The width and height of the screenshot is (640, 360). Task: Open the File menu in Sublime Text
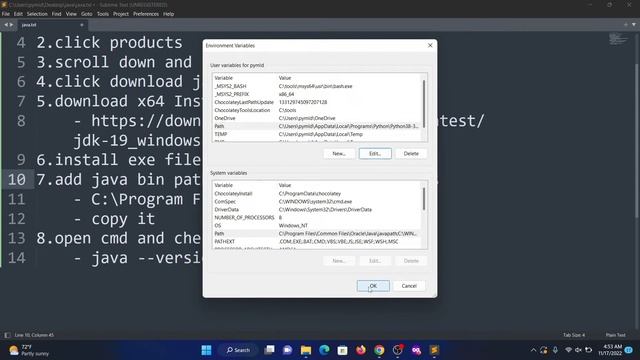[x=6, y=14]
